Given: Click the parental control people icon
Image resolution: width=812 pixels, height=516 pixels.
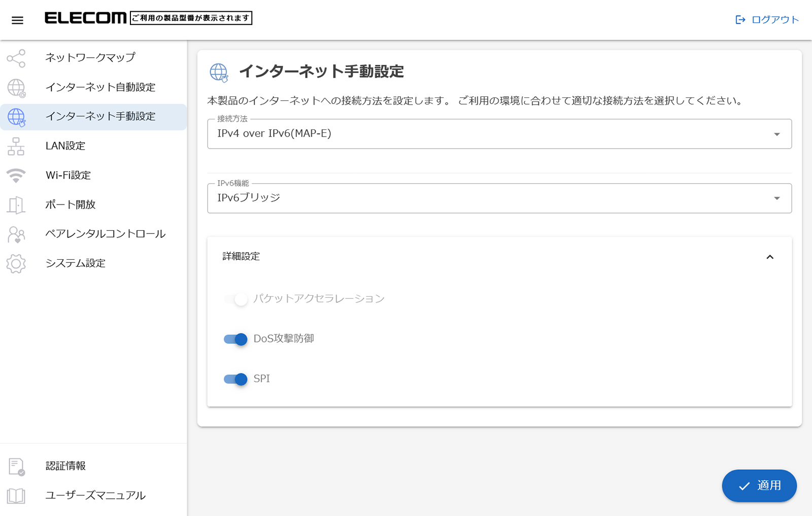Looking at the screenshot, I should click(x=16, y=234).
